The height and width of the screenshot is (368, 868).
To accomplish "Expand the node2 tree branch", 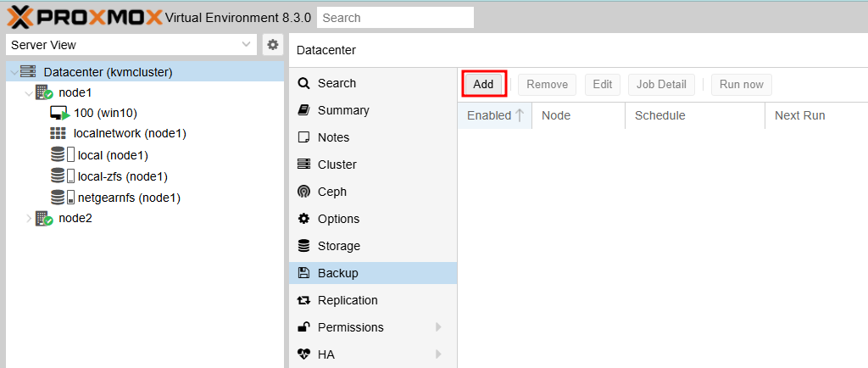I will (x=28, y=219).
